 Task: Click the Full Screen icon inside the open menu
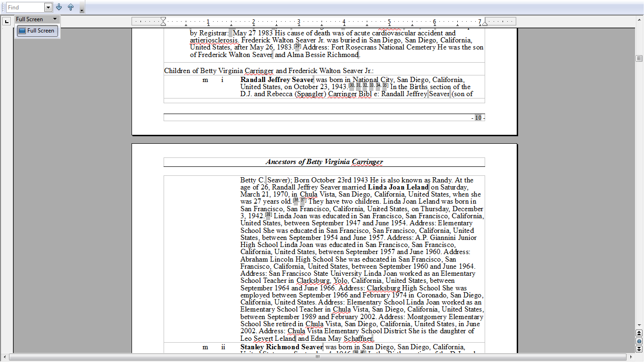click(22, 31)
